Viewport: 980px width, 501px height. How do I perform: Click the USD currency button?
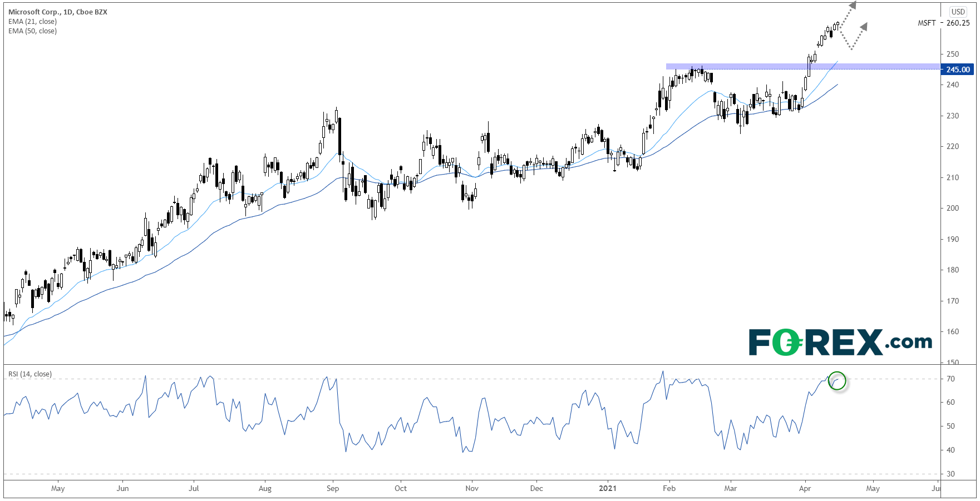click(958, 11)
